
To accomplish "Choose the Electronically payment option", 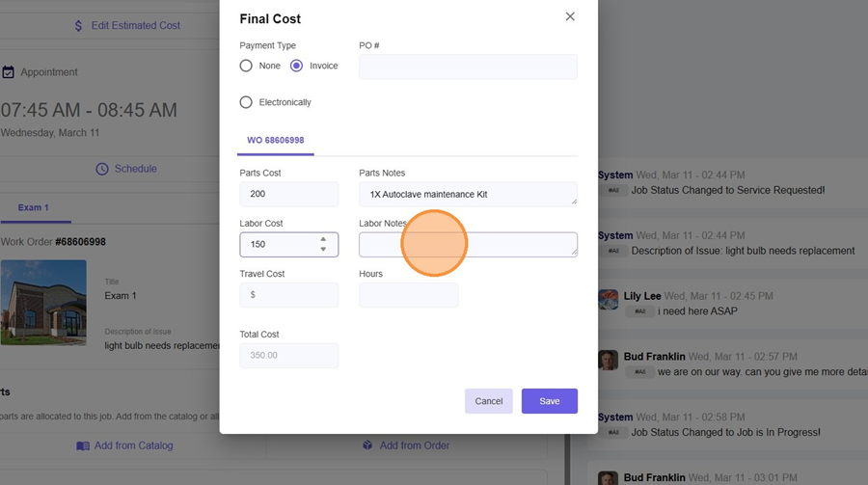I will point(246,102).
